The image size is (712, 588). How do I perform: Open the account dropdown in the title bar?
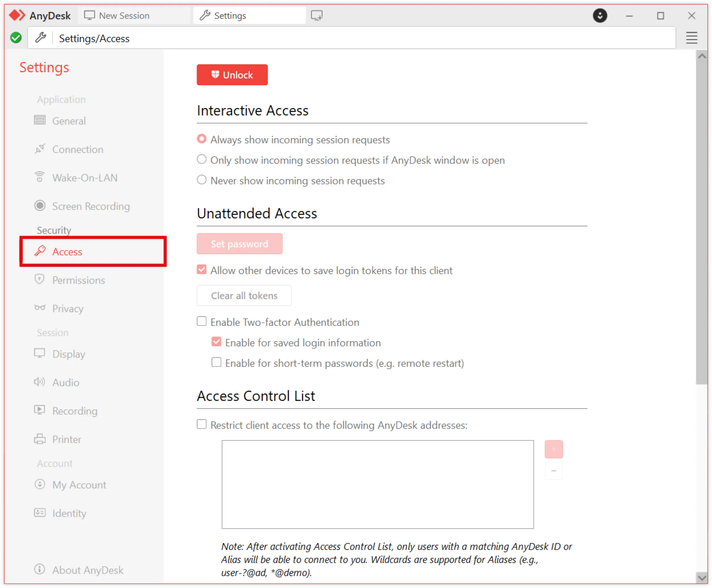pos(600,16)
